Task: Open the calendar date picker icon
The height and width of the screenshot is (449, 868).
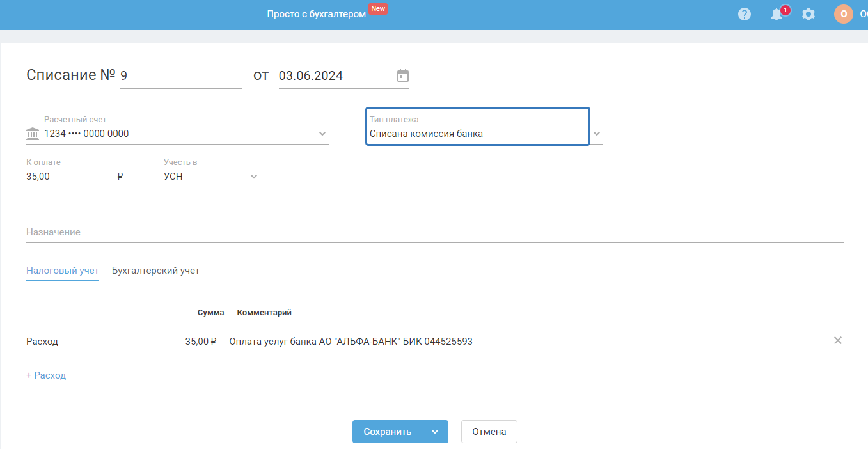Action: [403, 75]
